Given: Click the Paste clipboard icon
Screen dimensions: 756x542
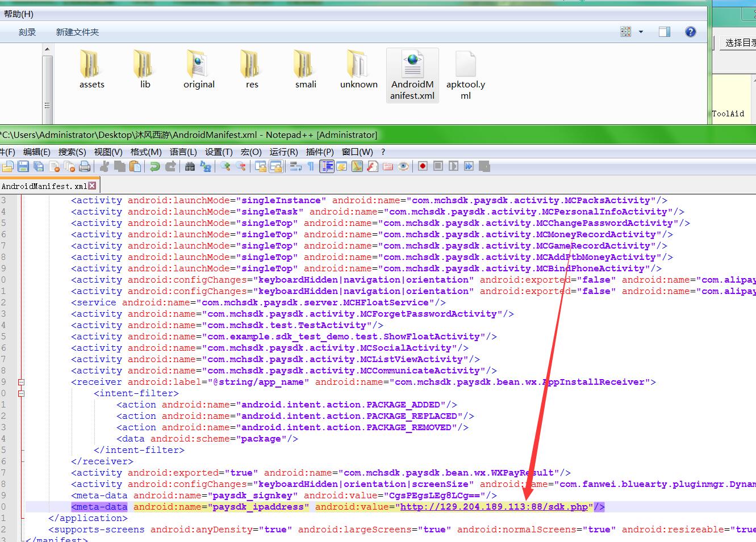Looking at the screenshot, I should tap(135, 166).
